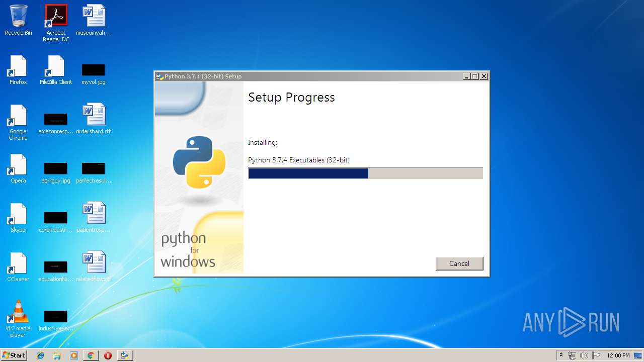Minimize the Python Setup window
The width and height of the screenshot is (644, 362).
click(466, 76)
